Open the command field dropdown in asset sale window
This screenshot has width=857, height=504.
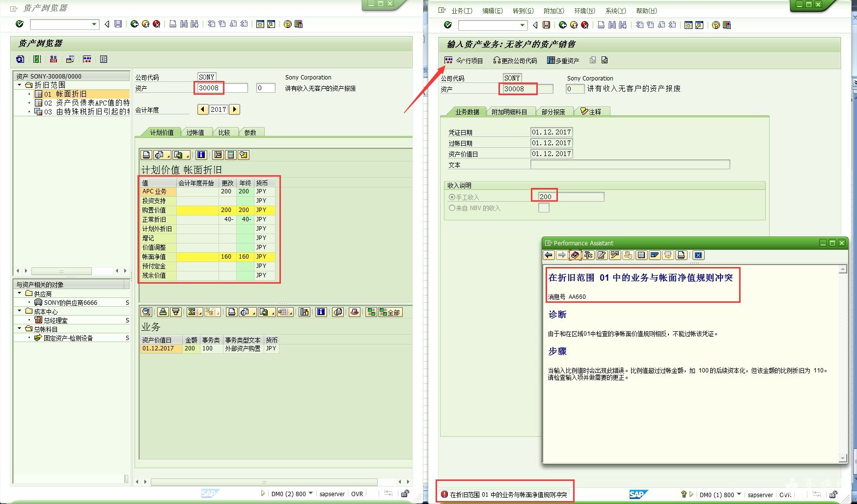pyautogui.click(x=523, y=25)
